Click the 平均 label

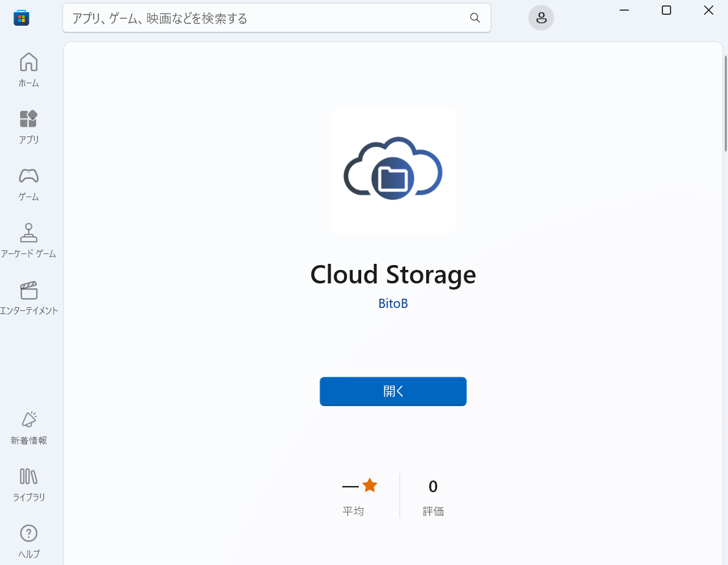(353, 511)
